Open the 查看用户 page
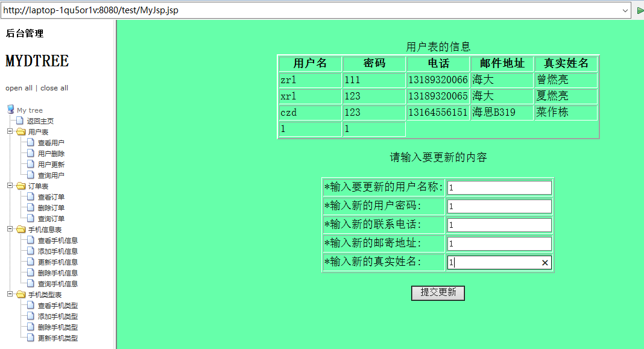Image resolution: width=644 pixels, height=349 pixels. pos(51,143)
